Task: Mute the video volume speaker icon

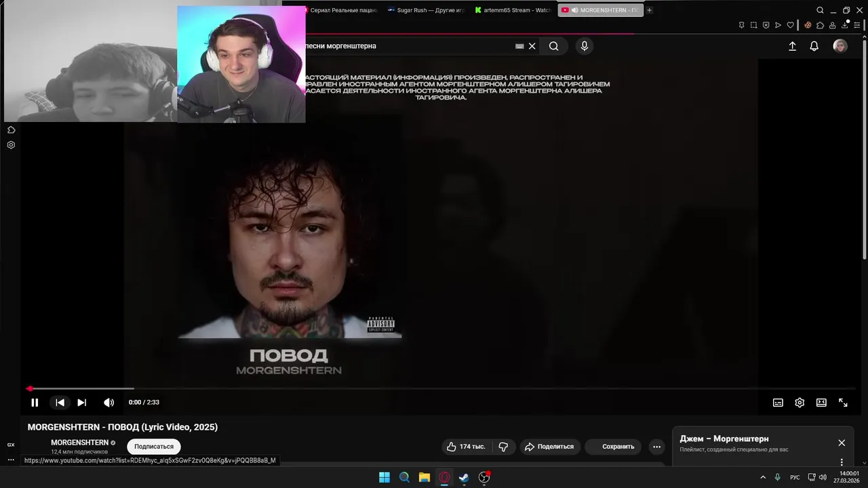Action: click(108, 403)
